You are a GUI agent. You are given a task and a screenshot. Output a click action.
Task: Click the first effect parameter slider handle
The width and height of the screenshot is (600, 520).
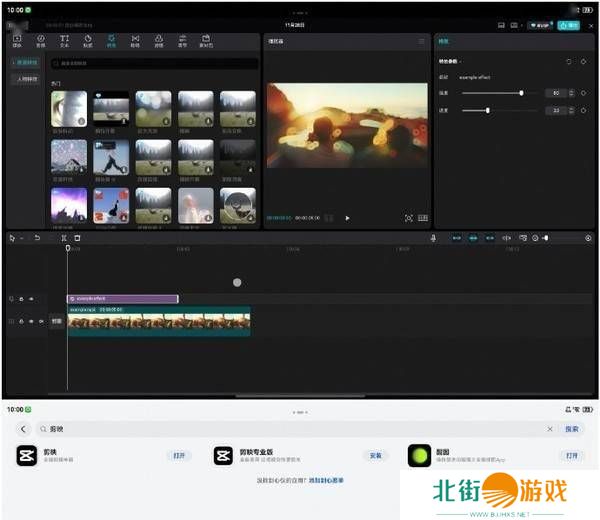tap(521, 93)
